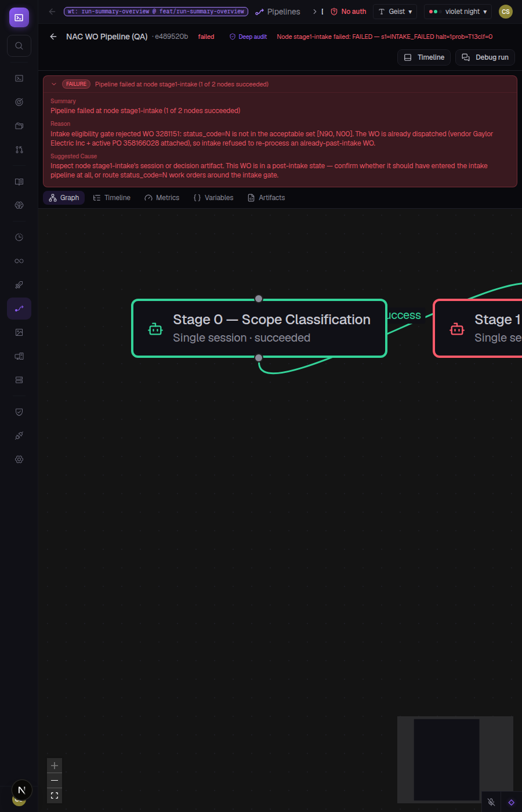Click the Debug run button

click(485, 57)
